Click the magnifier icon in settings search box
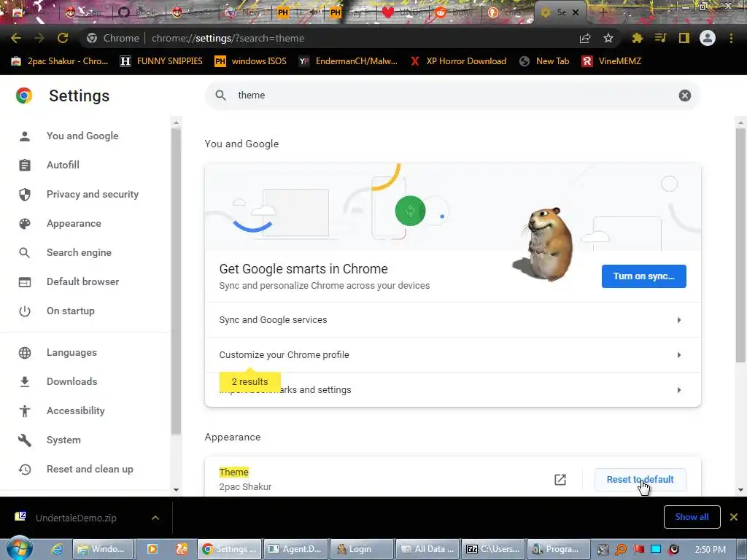Image resolution: width=747 pixels, height=560 pixels. coord(220,96)
